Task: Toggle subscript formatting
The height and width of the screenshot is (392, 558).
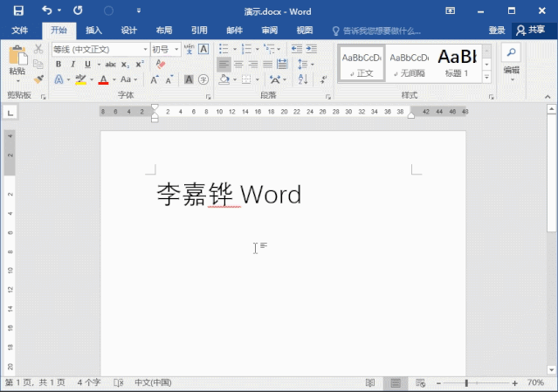Action: click(x=125, y=65)
